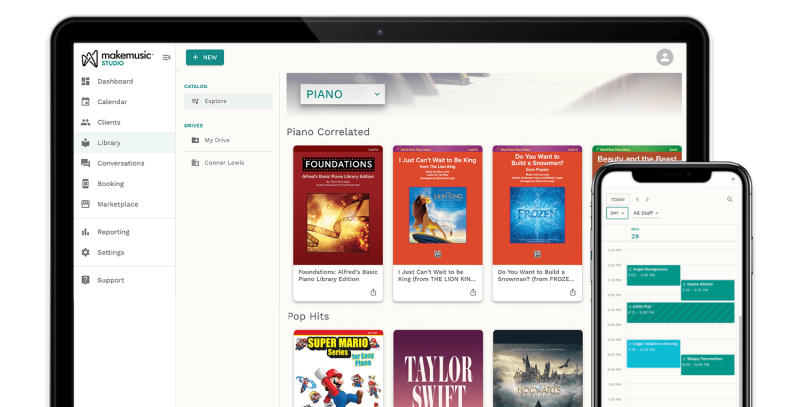Open Conversations in the sidebar
787x407 pixels.
pos(124,163)
